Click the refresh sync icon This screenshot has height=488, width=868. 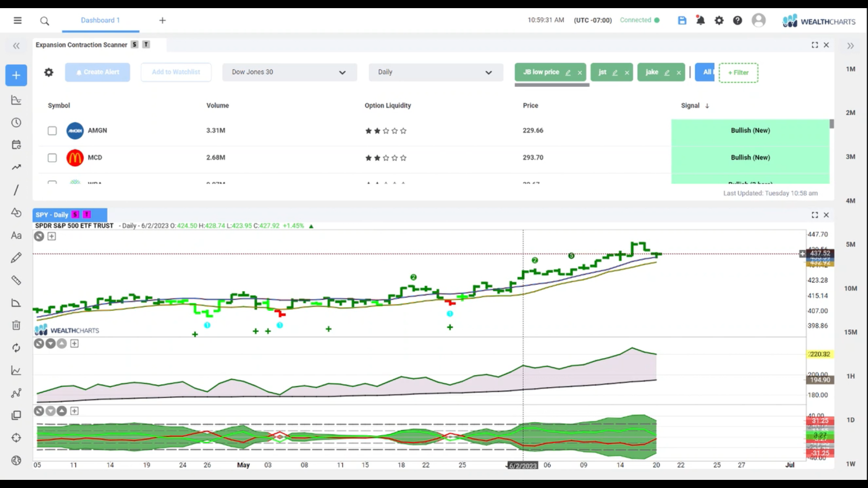16,348
